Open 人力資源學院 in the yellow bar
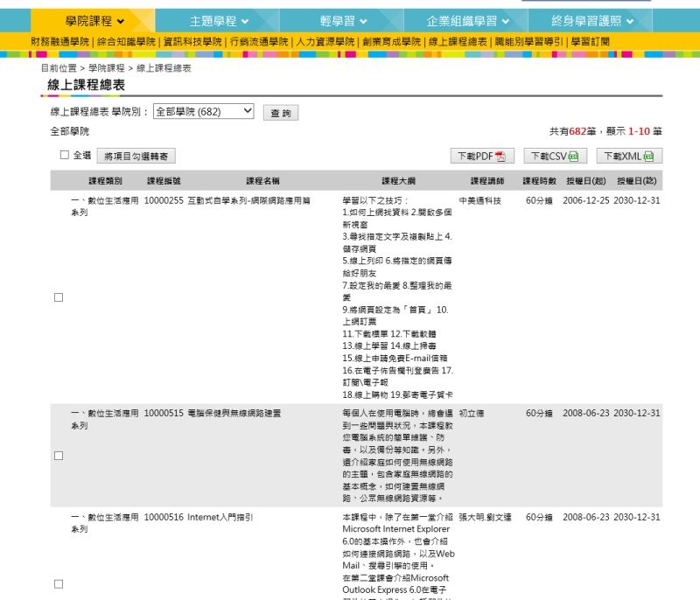 click(x=325, y=42)
